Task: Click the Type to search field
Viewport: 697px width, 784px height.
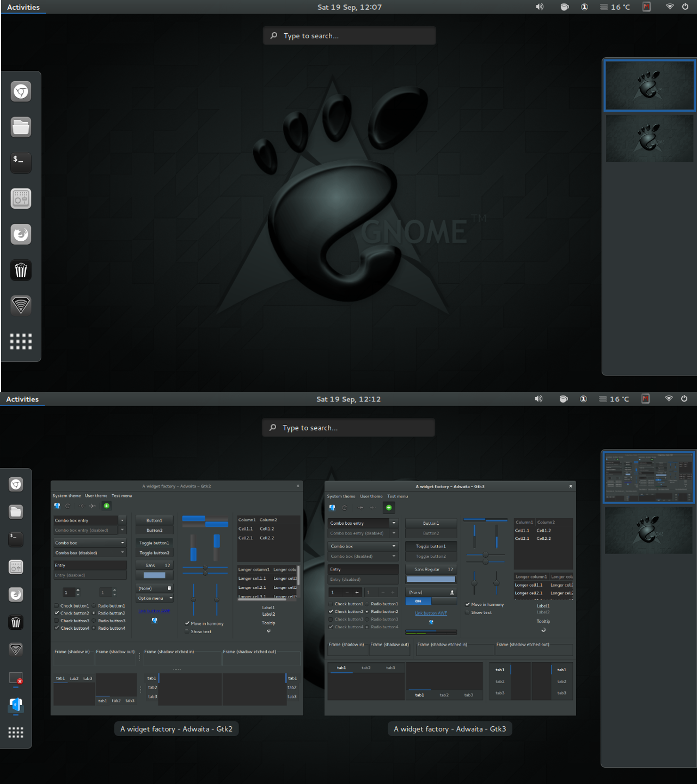Action: point(348,35)
